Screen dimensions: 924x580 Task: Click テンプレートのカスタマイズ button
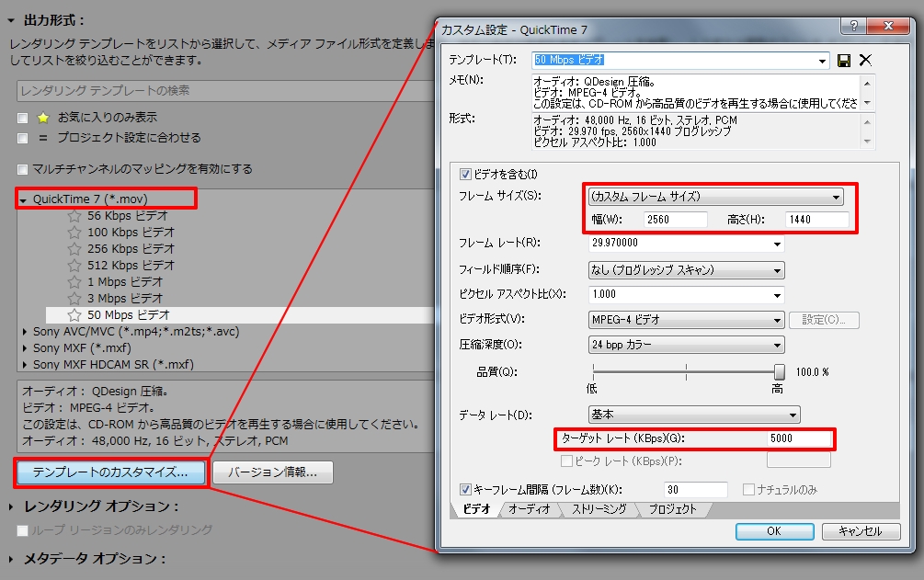(x=110, y=472)
